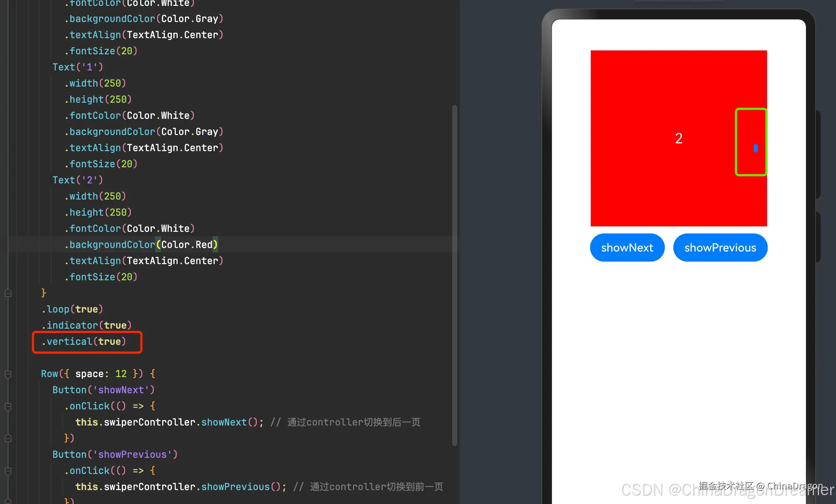Click .width(250) under Text('1')
The height and width of the screenshot is (504, 836).
[95, 83]
